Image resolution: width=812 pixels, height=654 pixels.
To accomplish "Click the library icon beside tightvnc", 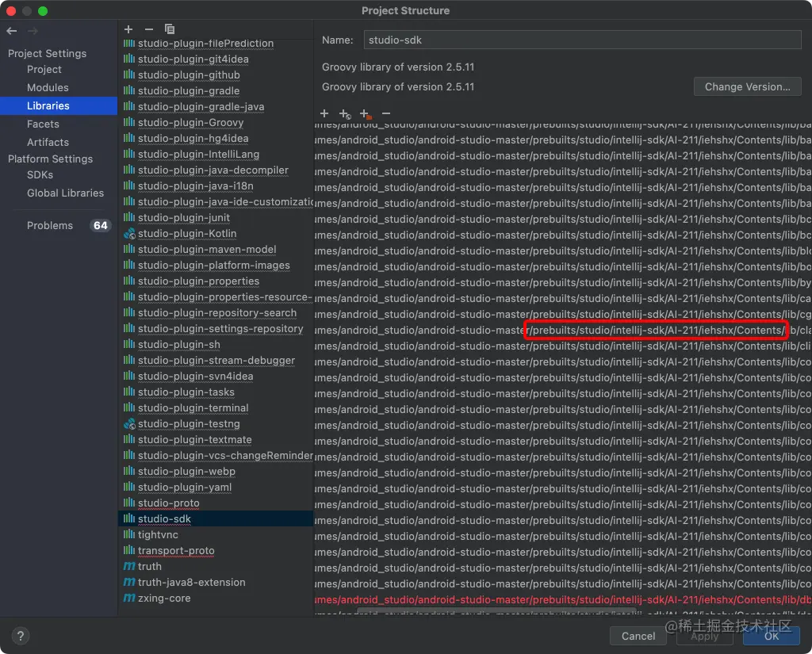I will 129,534.
